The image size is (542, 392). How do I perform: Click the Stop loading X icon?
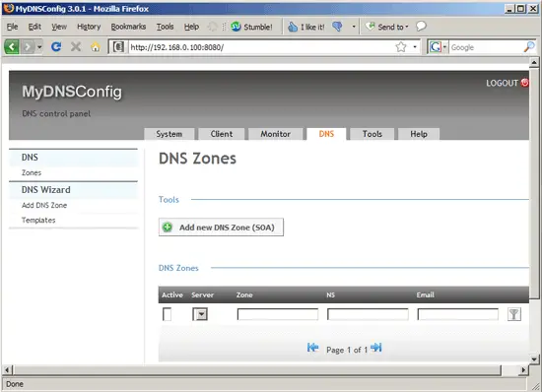(76, 46)
